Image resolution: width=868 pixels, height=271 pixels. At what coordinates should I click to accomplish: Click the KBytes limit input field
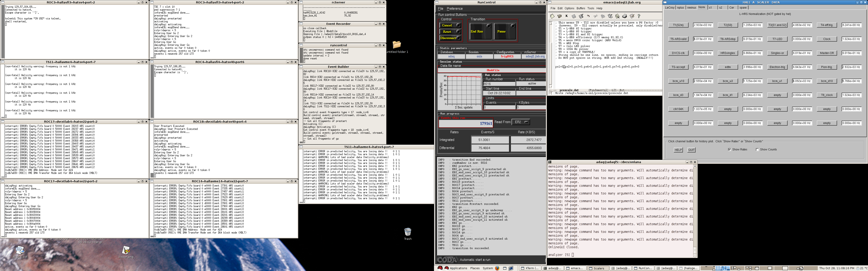click(531, 107)
